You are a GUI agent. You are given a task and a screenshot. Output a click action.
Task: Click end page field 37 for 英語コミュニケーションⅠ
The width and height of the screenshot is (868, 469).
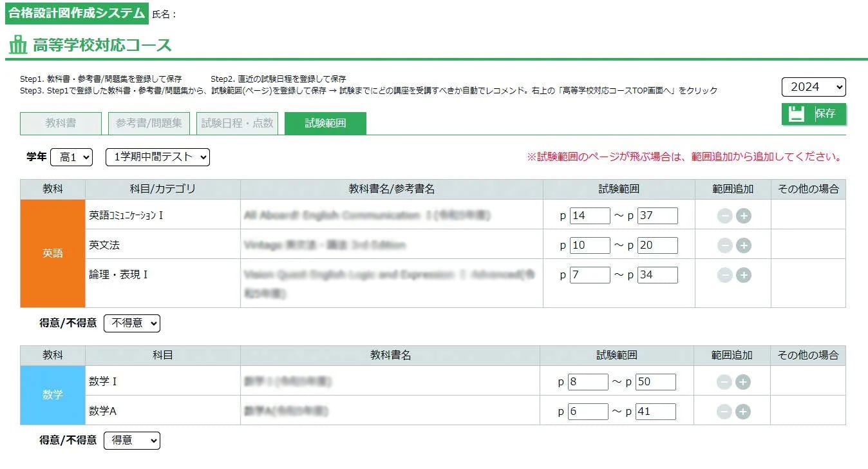pos(657,216)
